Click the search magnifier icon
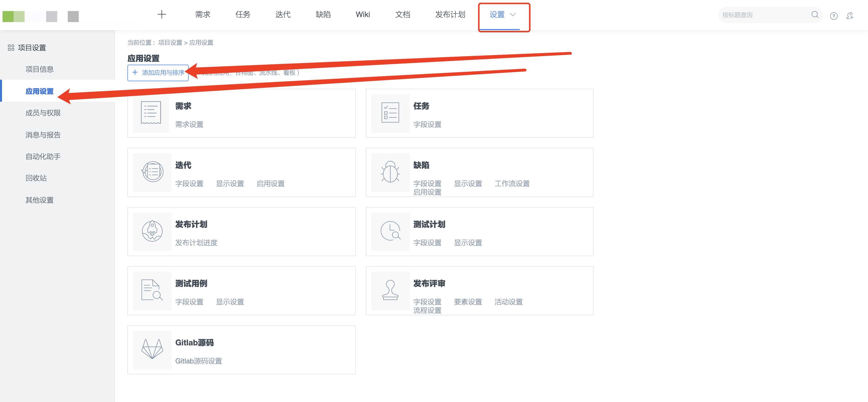 [x=815, y=15]
